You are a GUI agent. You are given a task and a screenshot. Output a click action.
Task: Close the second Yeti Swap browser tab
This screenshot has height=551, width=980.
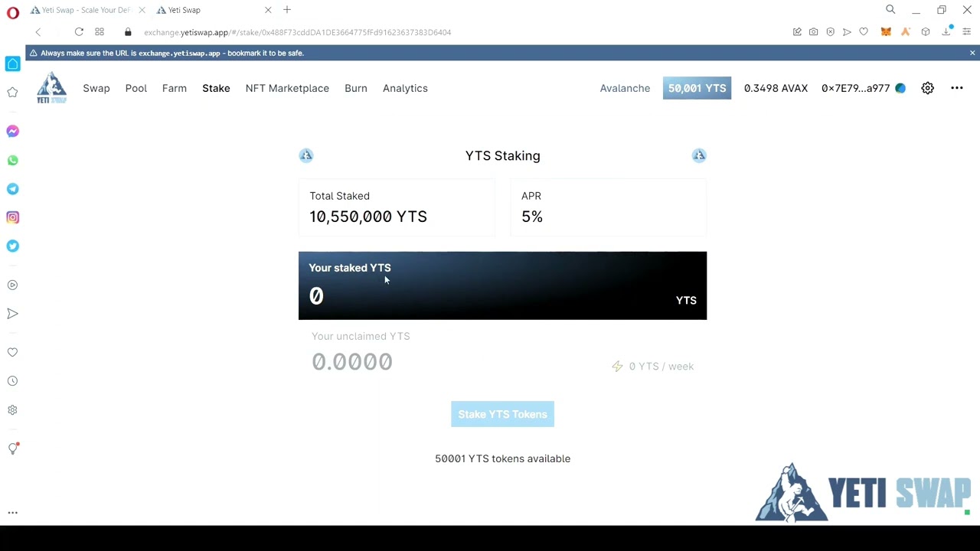coord(268,10)
